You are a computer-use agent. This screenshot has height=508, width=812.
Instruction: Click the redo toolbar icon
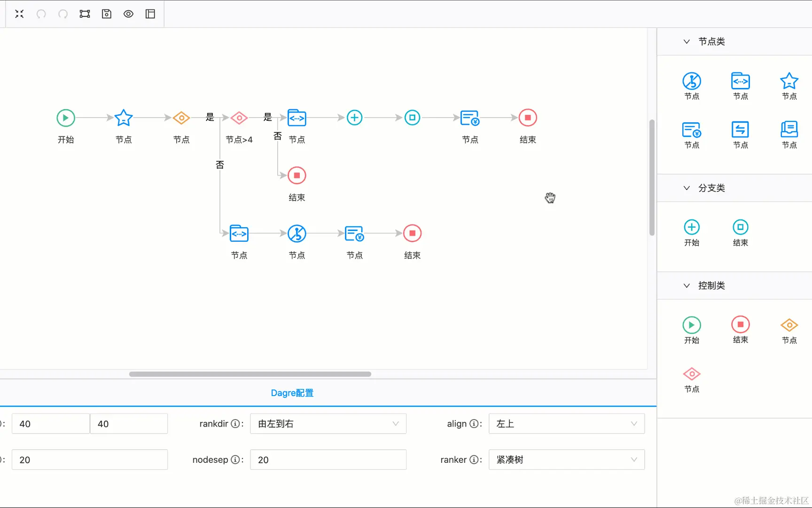coord(63,14)
